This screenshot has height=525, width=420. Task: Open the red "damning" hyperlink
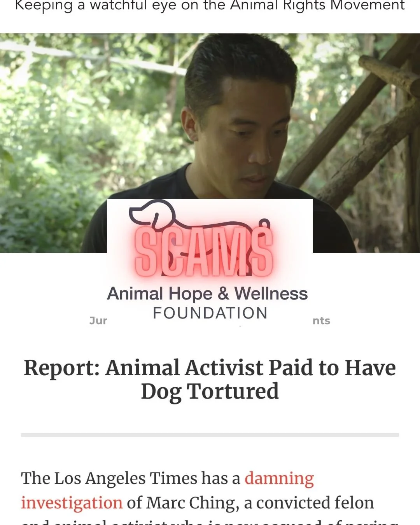(x=279, y=478)
